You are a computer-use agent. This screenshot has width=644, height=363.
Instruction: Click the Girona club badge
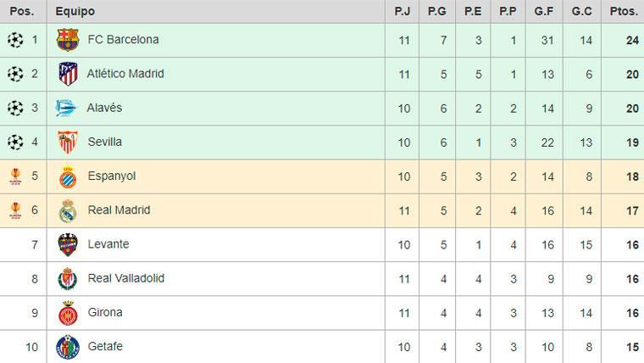point(68,313)
